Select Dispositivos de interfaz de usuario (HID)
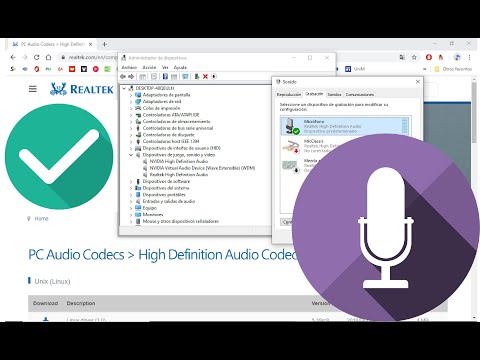Image resolution: width=480 pixels, height=360 pixels. click(181, 148)
